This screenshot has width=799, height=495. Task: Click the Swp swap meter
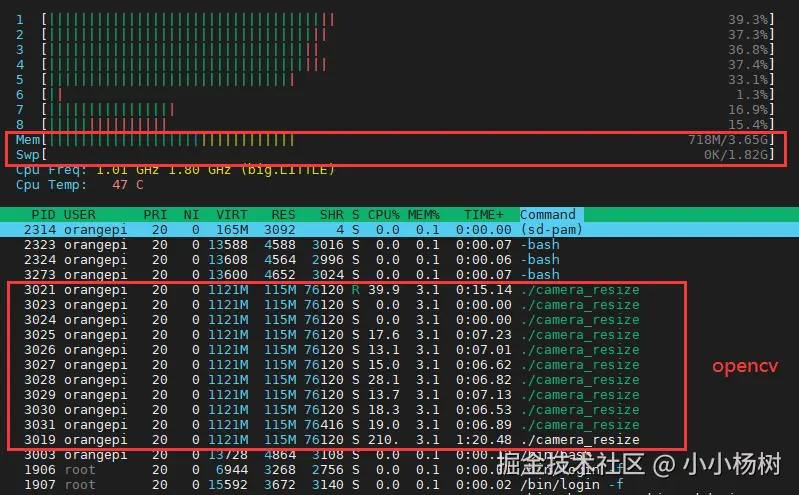tap(395, 154)
